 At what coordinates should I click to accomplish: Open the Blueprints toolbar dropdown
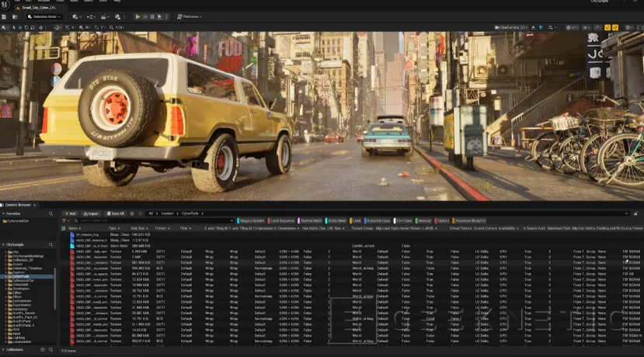(x=91, y=17)
